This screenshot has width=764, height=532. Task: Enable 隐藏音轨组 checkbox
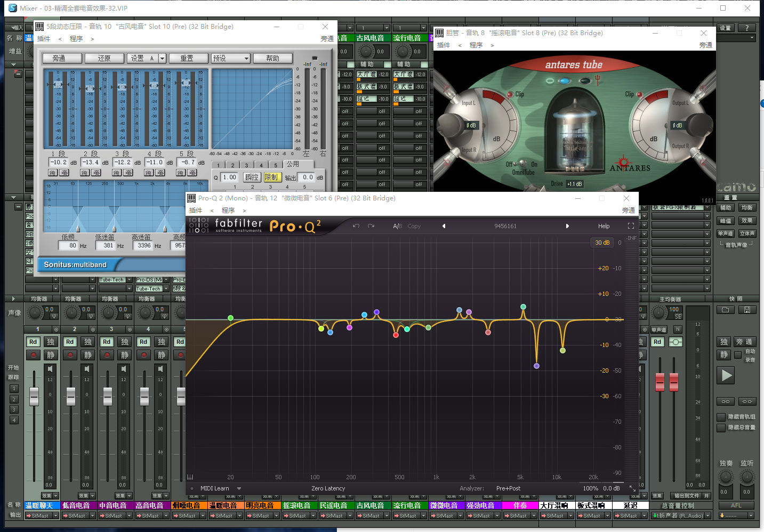point(721,417)
